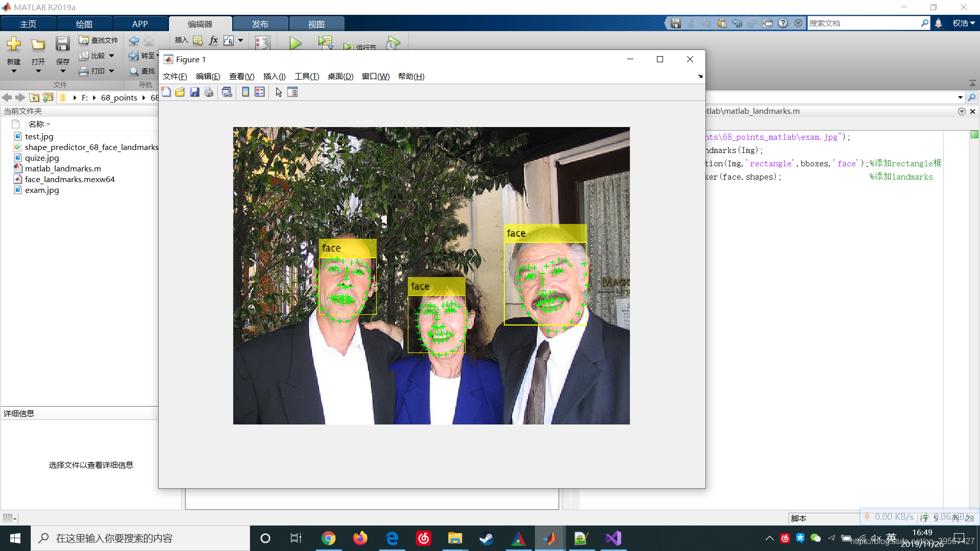
Task: Expand the 打印 print dropdown arrow
Action: pyautogui.click(x=111, y=71)
